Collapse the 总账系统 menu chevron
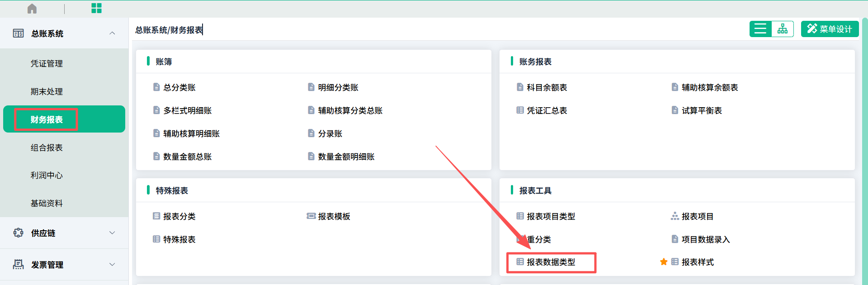This screenshot has width=868, height=285. tap(112, 33)
